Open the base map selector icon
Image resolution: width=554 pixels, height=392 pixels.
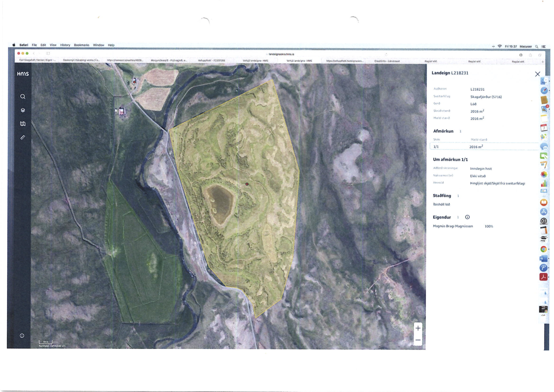pyautogui.click(x=23, y=124)
